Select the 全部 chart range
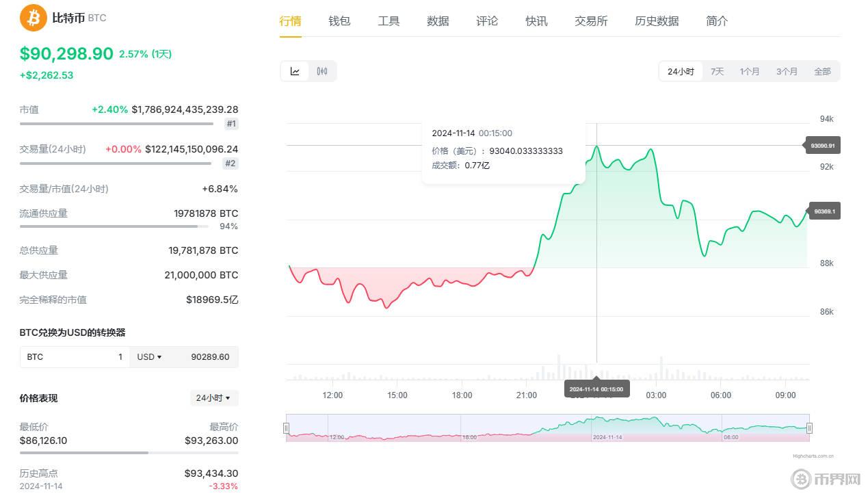The image size is (868, 498). [x=822, y=71]
